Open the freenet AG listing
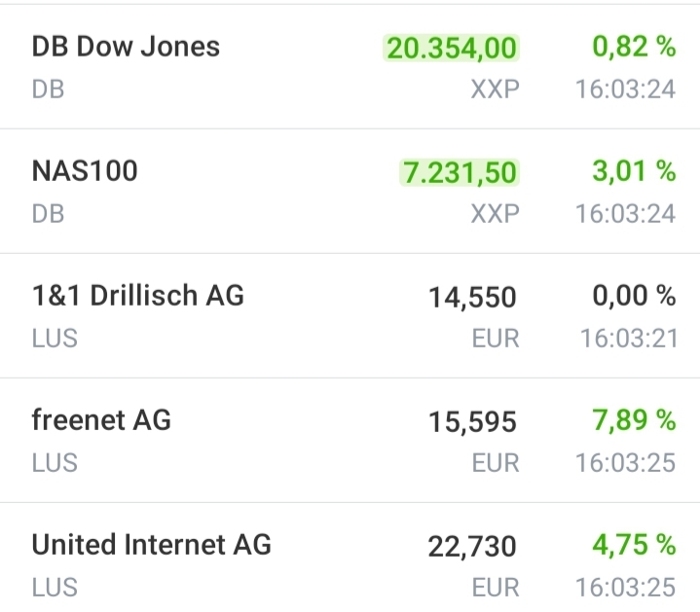 click(x=101, y=420)
